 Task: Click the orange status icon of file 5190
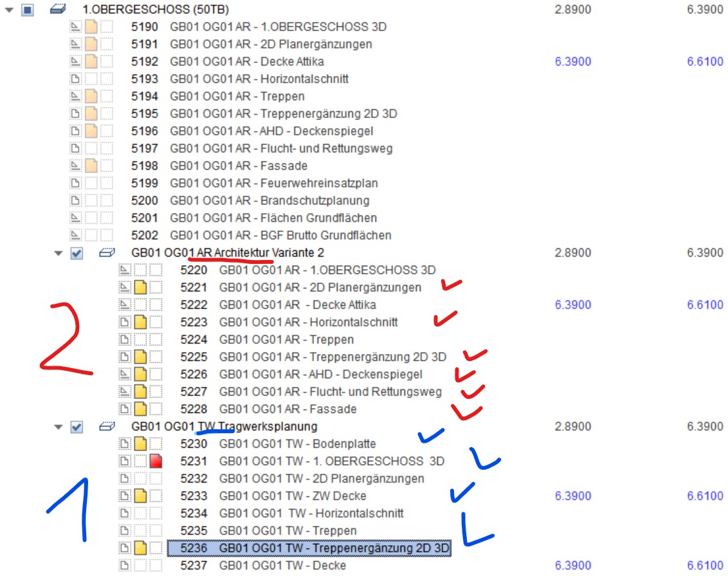point(91,27)
